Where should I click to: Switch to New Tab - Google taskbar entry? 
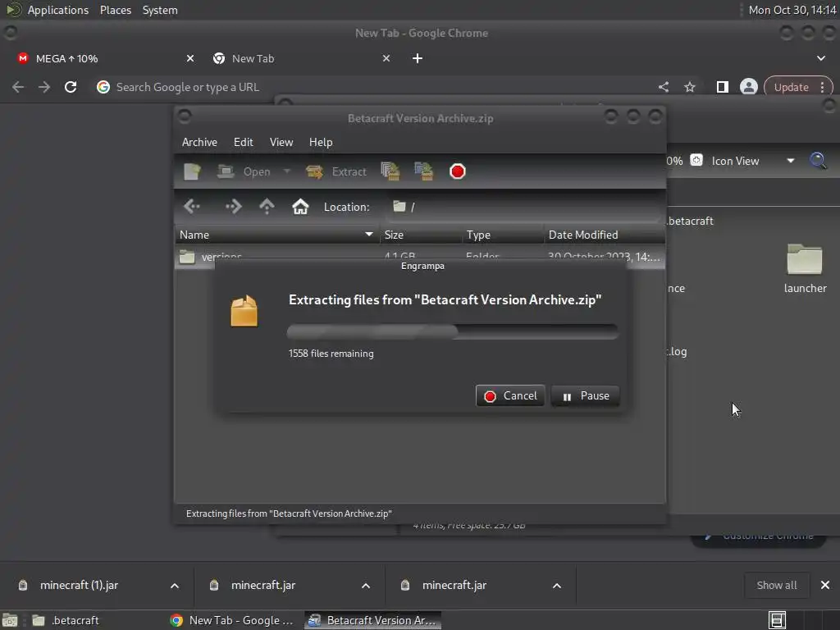pos(232,620)
